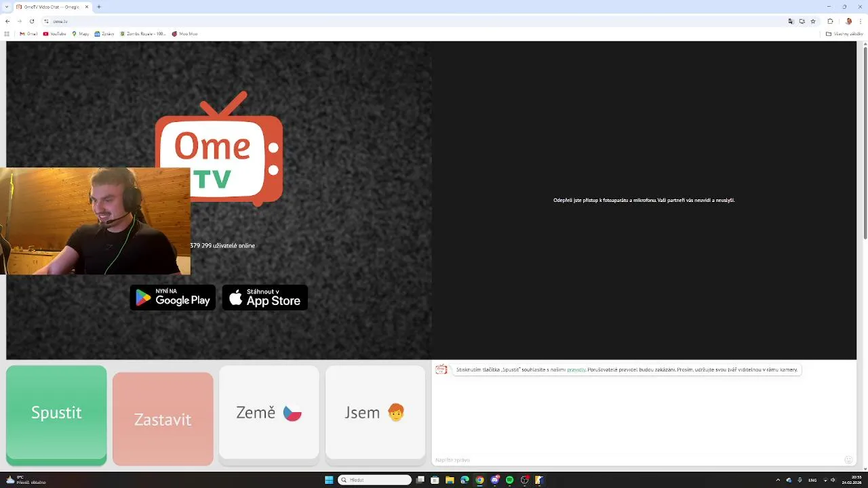Open the clock and date panel

click(x=852, y=480)
